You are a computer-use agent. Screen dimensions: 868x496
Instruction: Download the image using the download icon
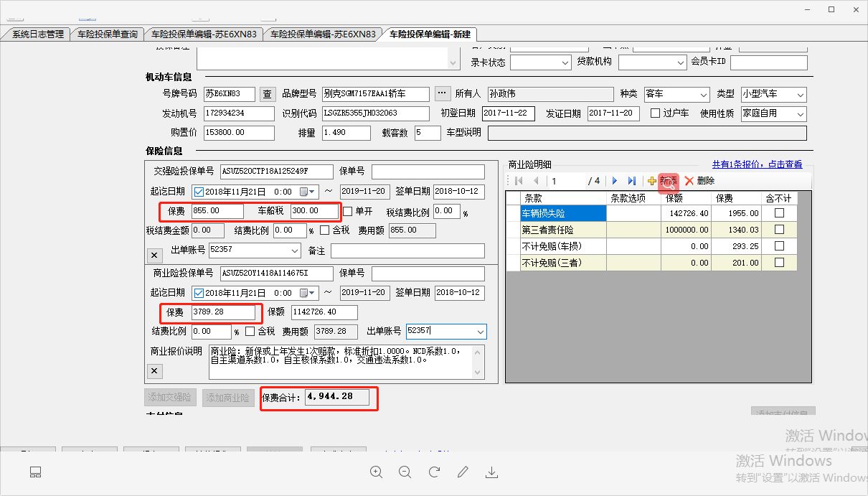pyautogui.click(x=492, y=472)
